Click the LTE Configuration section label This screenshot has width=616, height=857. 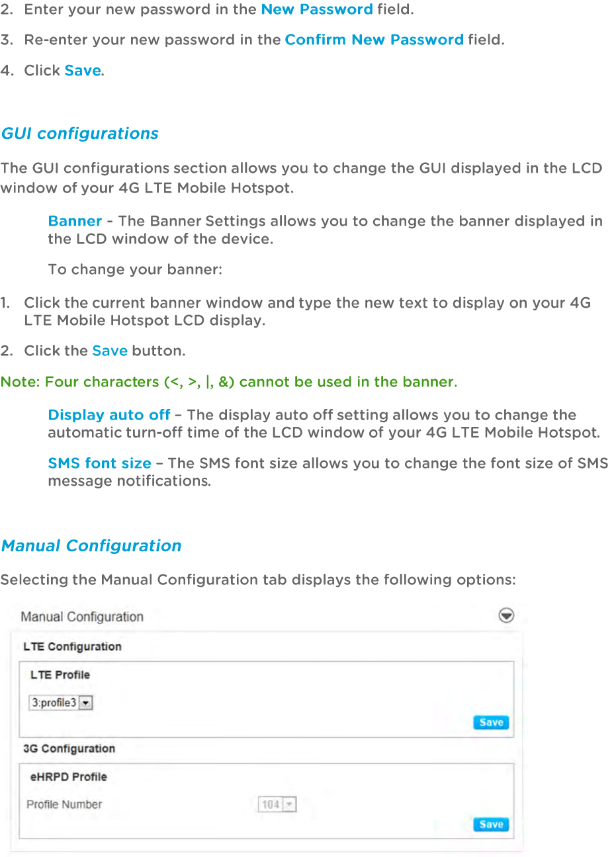click(72, 647)
